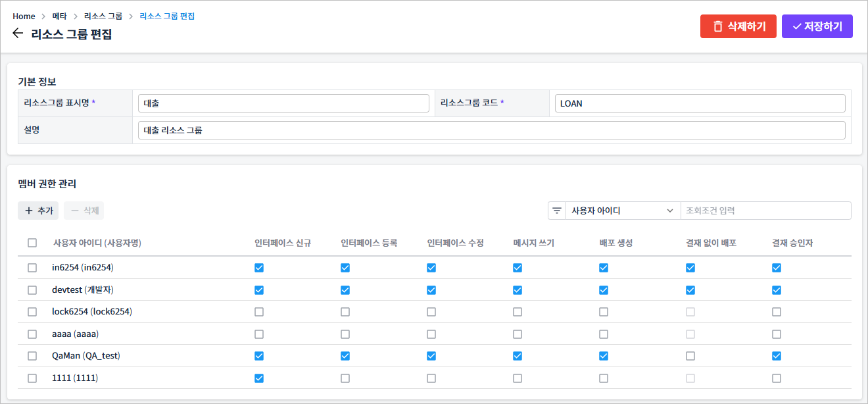This screenshot has height=404, width=868.
Task: Check 인터페이스 등록 for aaaa
Action: coord(345,334)
